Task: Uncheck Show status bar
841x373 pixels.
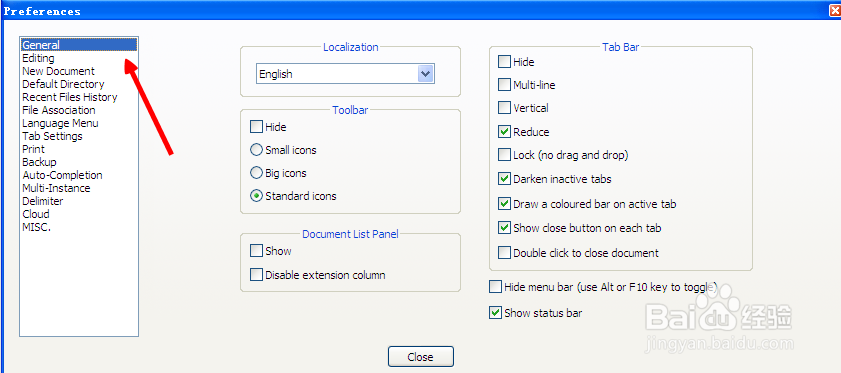Action: 495,312
